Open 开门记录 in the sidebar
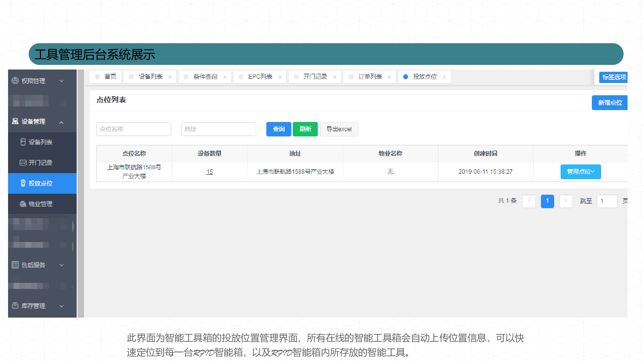 click(42, 162)
